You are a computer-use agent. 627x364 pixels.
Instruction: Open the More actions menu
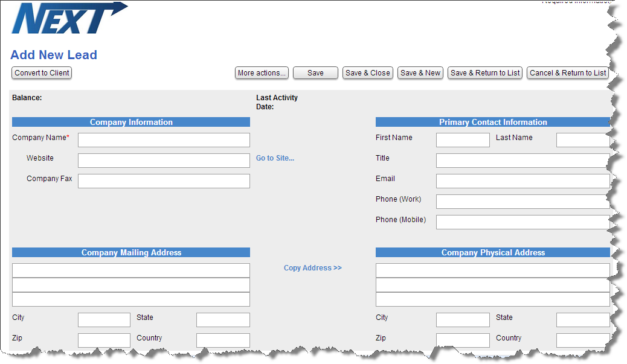262,73
